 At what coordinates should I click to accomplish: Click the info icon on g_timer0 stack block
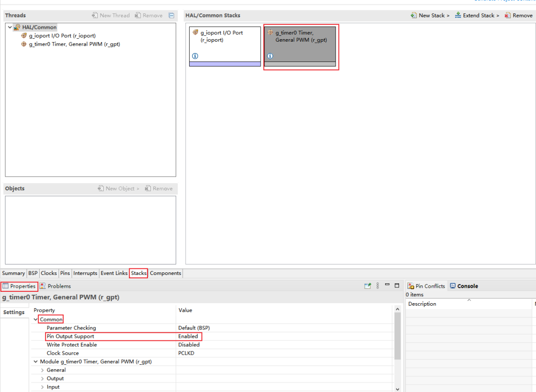coord(270,56)
